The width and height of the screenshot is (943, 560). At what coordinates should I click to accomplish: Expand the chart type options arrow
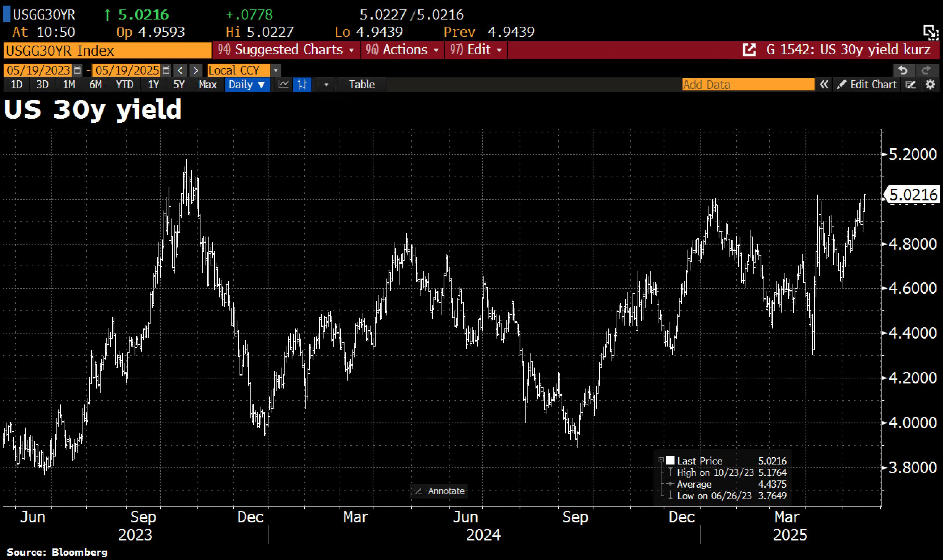(x=326, y=85)
